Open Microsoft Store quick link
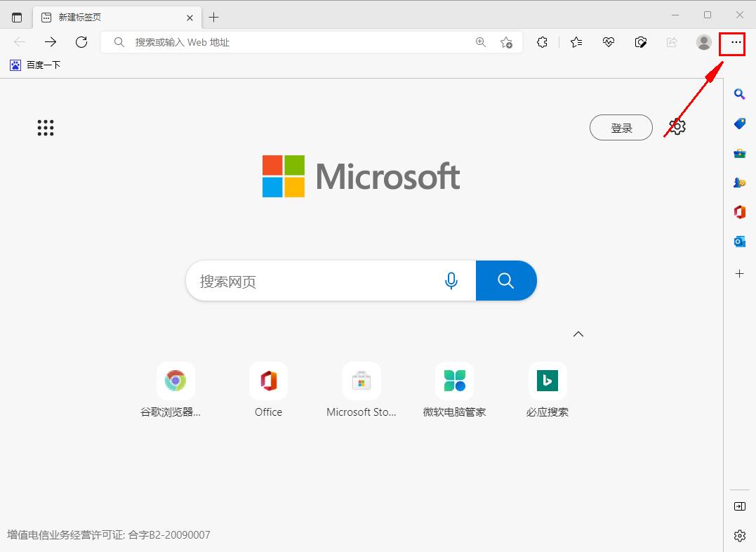 click(x=361, y=390)
